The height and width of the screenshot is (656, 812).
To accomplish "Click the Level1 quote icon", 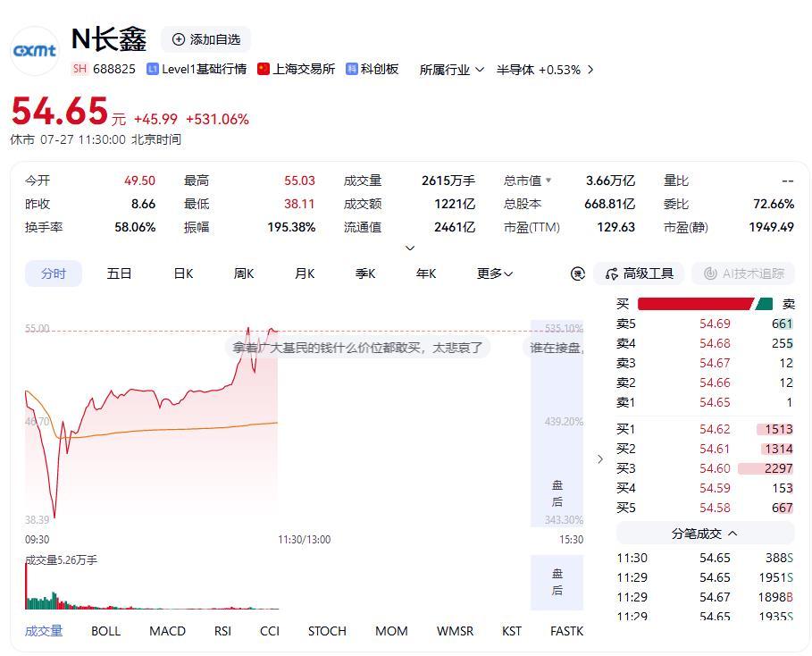I will (152, 69).
